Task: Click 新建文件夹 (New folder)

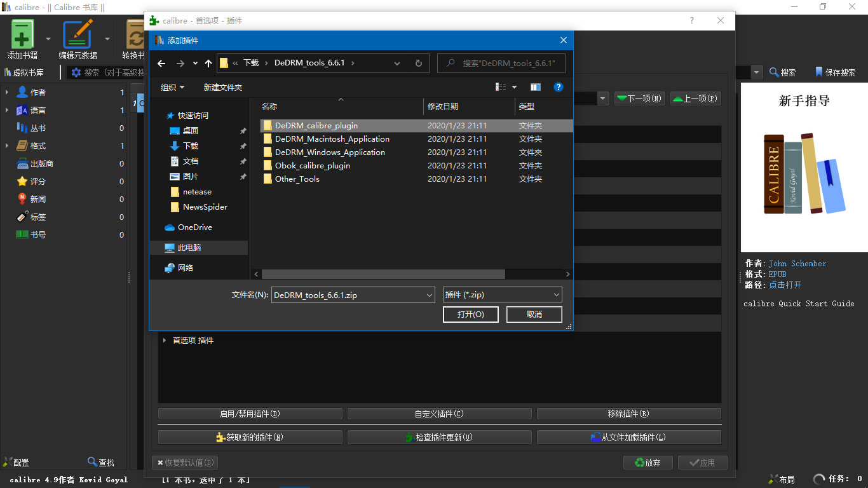Action: (222, 87)
